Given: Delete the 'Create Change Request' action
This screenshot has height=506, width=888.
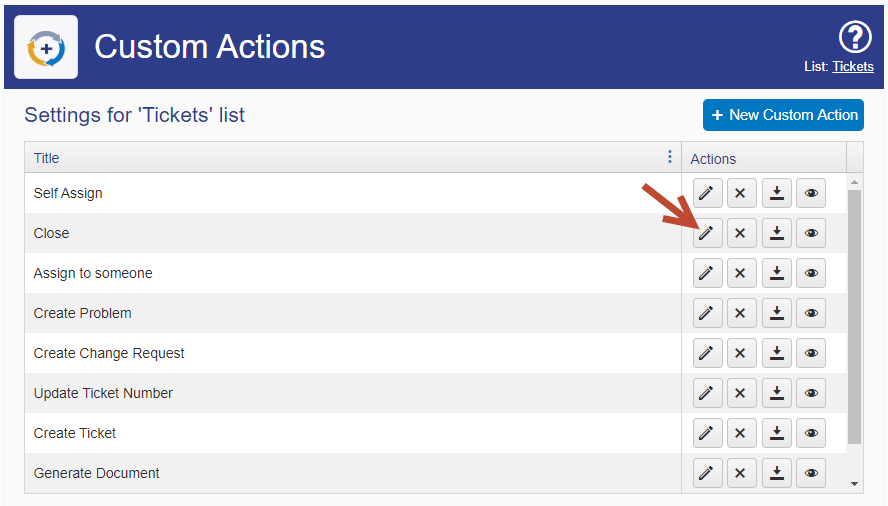Looking at the screenshot, I should pyautogui.click(x=741, y=353).
